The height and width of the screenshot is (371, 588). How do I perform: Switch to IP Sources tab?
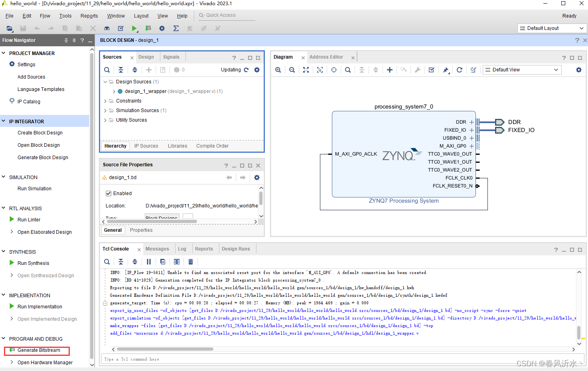146,146
